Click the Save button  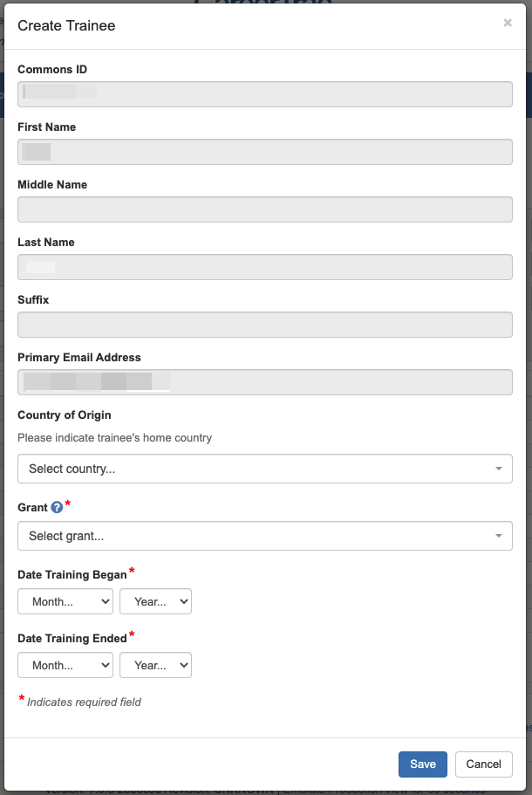pos(423,764)
